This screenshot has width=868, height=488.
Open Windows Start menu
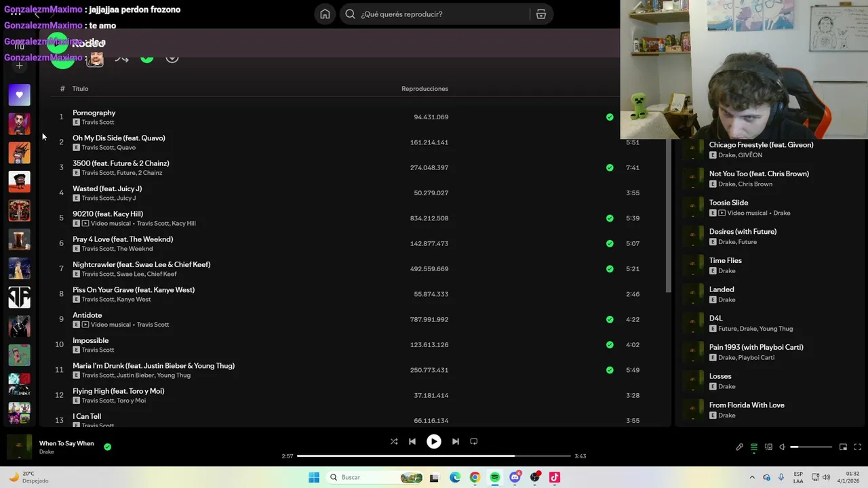point(314,477)
